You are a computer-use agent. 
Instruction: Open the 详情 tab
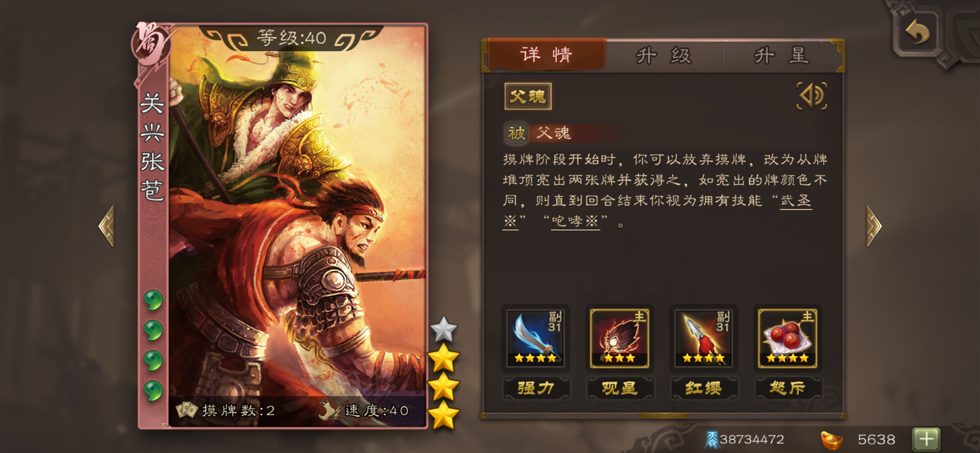tap(546, 54)
